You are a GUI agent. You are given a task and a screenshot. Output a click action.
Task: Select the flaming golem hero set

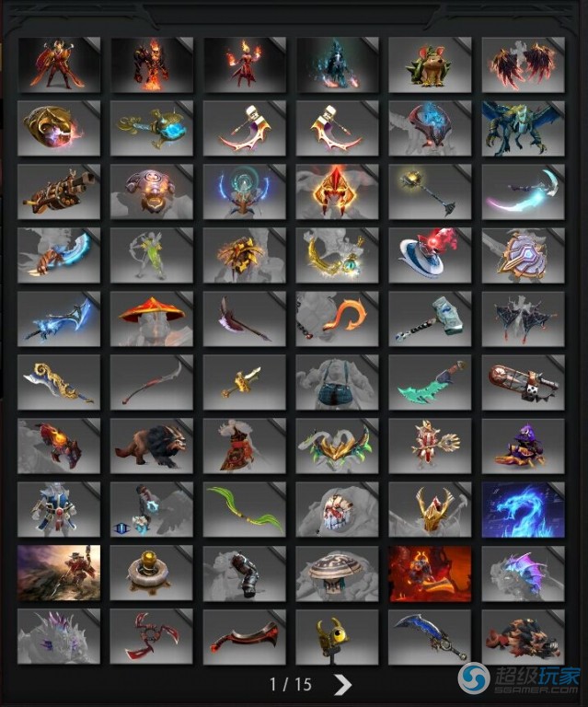click(x=152, y=65)
